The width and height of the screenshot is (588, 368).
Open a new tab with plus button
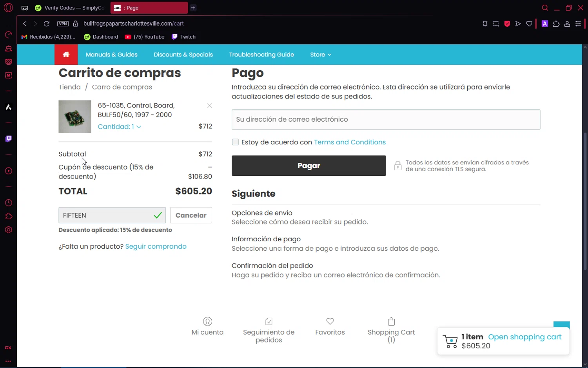(193, 8)
